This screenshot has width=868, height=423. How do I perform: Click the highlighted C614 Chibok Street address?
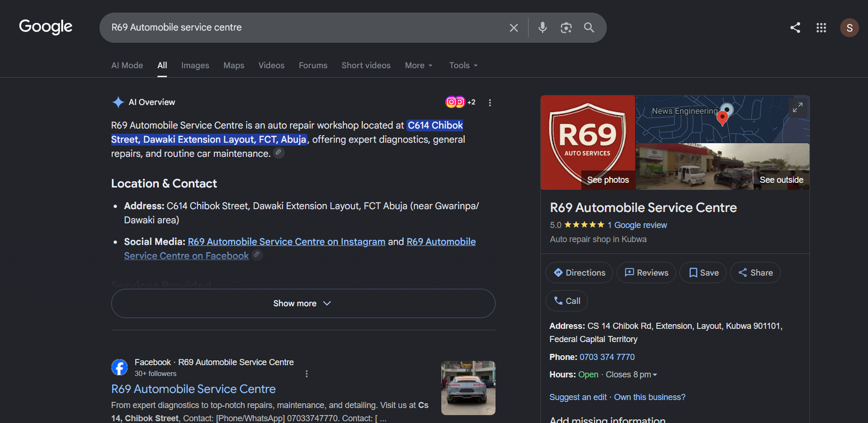pyautogui.click(x=287, y=132)
